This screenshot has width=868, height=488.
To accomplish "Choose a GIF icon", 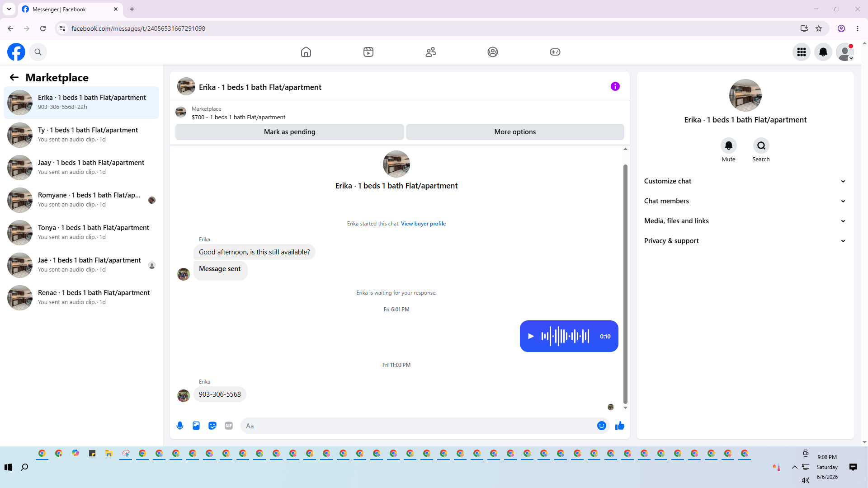I will pyautogui.click(x=229, y=426).
